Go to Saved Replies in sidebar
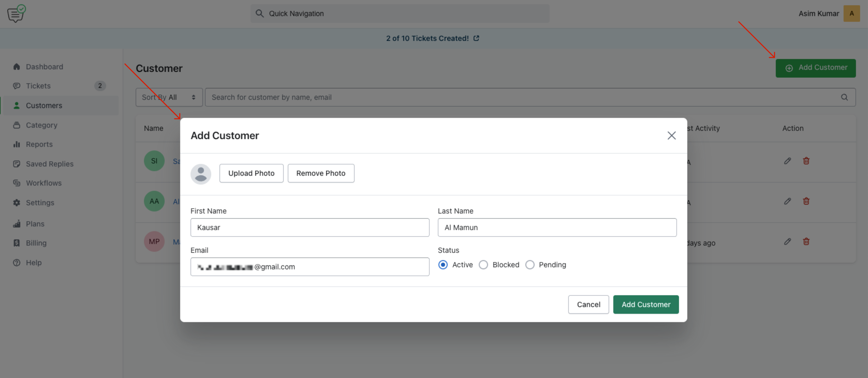The height and width of the screenshot is (378, 868). tap(50, 164)
